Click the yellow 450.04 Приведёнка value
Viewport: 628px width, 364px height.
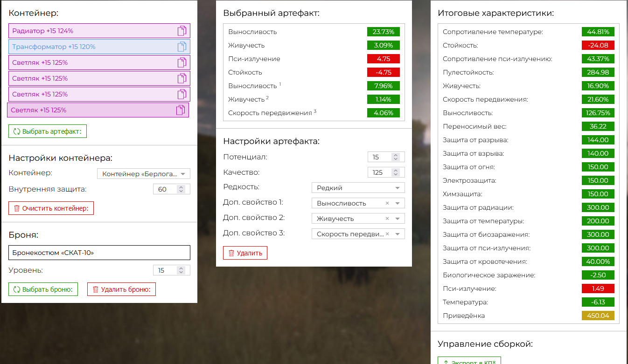[598, 316]
